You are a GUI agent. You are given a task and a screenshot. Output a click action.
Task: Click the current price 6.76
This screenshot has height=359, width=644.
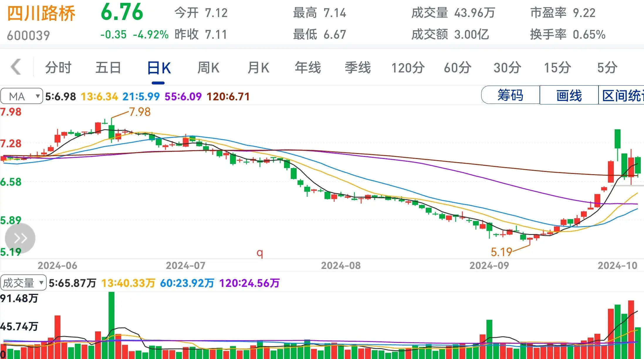pos(122,12)
